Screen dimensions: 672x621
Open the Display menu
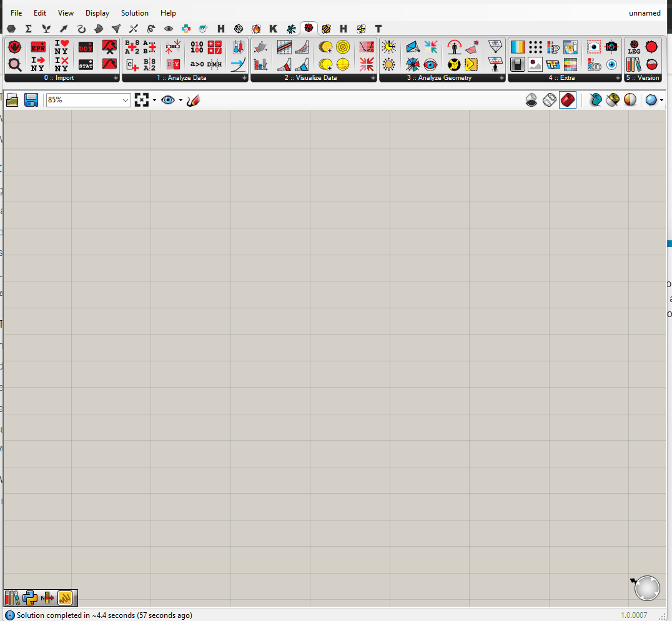97,13
